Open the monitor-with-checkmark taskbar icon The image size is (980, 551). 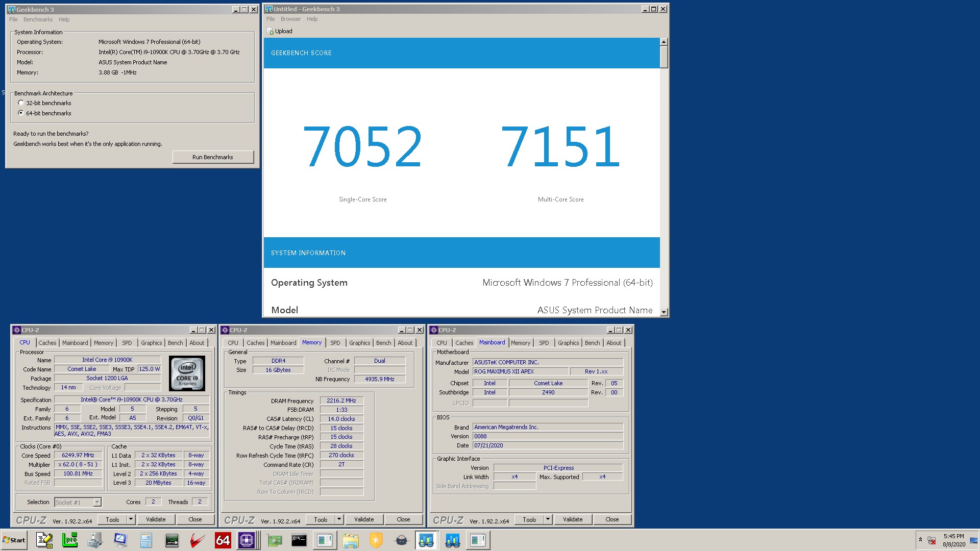pyautogui.click(x=120, y=540)
